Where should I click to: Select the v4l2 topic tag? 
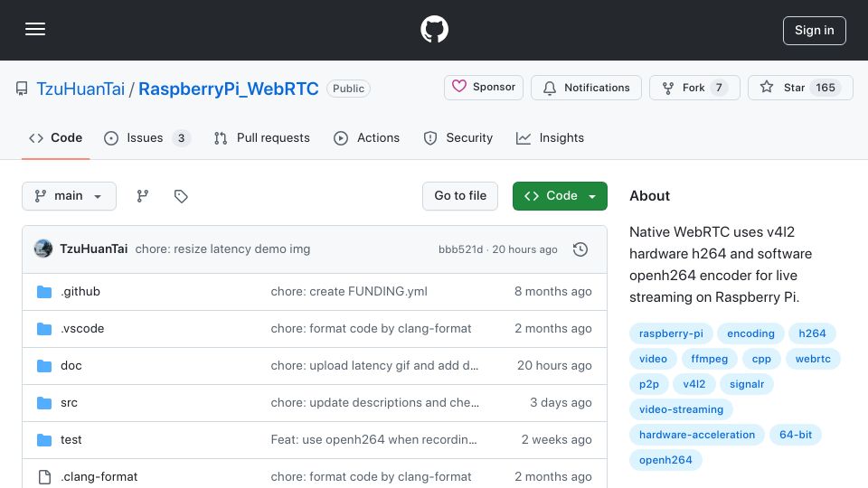click(x=694, y=384)
